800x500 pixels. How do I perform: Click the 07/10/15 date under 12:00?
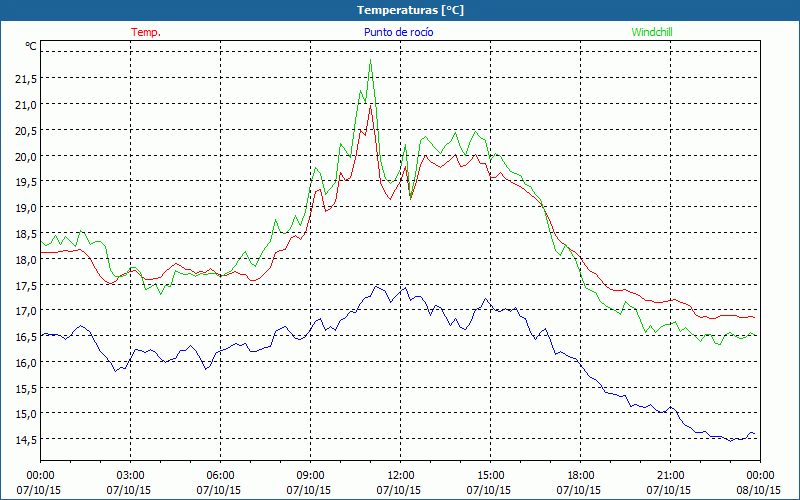(399, 490)
